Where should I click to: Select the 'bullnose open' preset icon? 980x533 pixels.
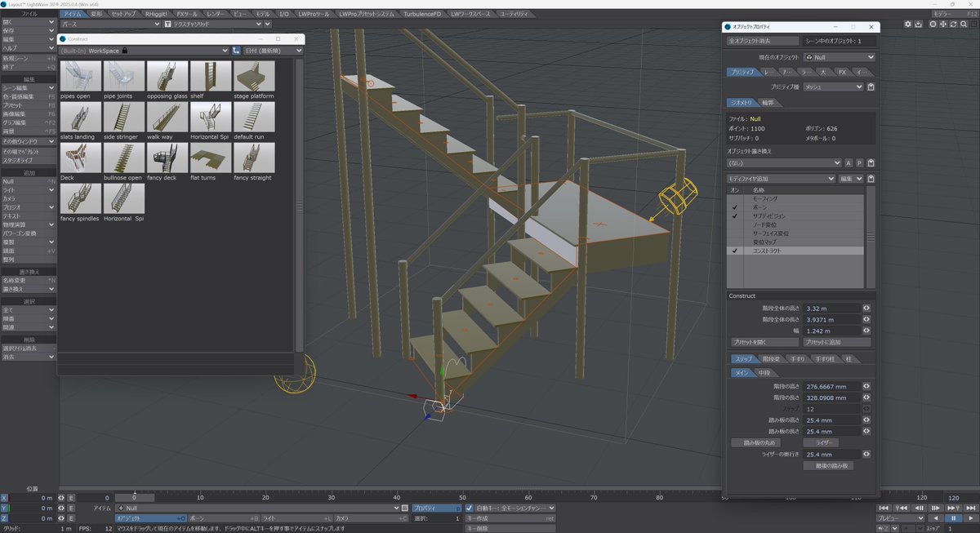click(124, 158)
